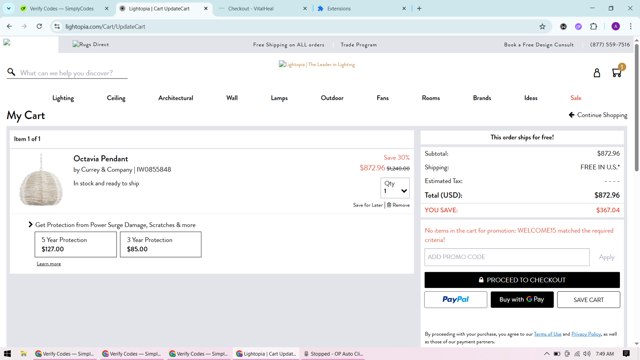Open the Chrome profile avatar
Screen dimensions: 640x360
pyautogui.click(x=616, y=27)
